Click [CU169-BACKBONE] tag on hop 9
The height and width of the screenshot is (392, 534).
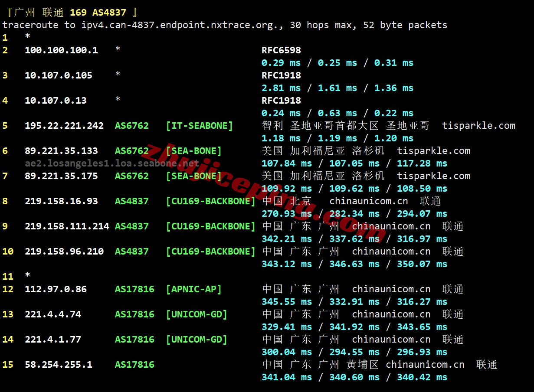[210, 226]
